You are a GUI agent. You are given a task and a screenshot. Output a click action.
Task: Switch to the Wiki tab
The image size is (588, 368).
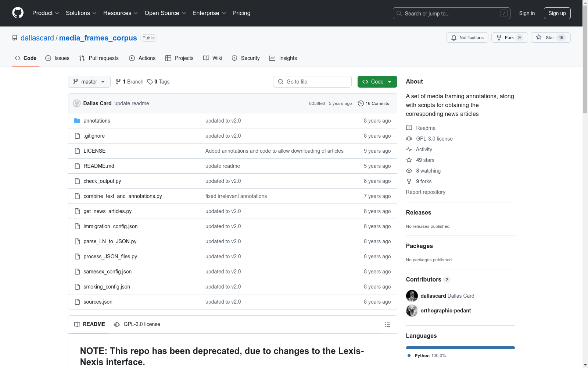(x=213, y=58)
